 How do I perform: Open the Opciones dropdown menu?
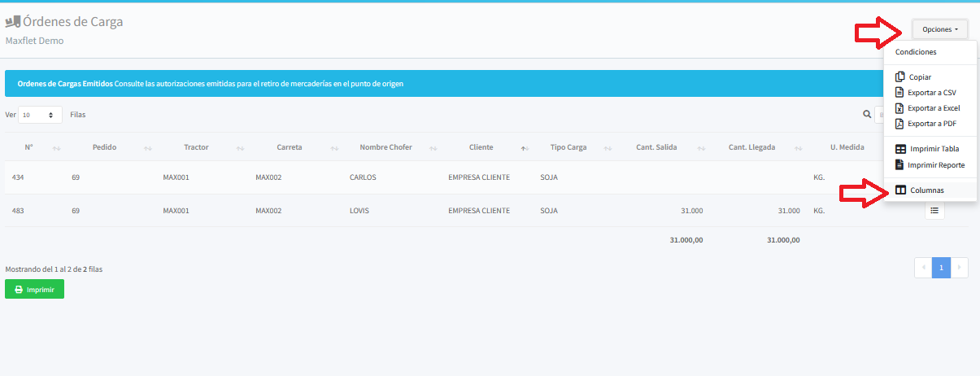[939, 29]
